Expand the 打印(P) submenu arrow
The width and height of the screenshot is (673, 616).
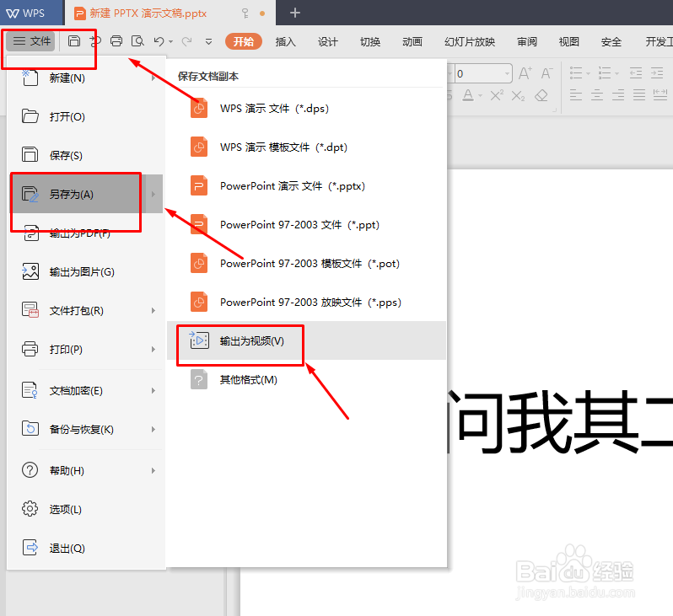(x=153, y=349)
